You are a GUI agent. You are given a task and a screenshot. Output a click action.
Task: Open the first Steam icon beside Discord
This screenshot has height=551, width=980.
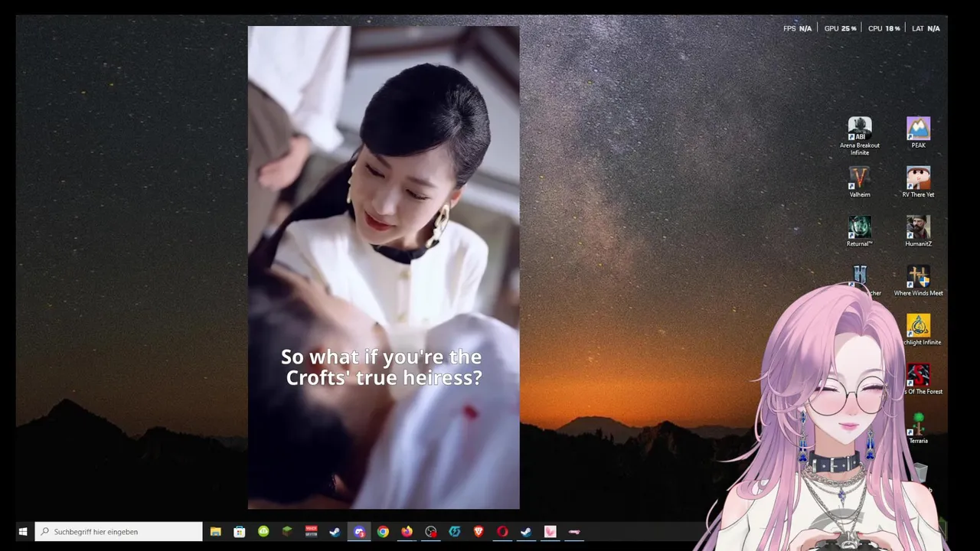click(335, 532)
